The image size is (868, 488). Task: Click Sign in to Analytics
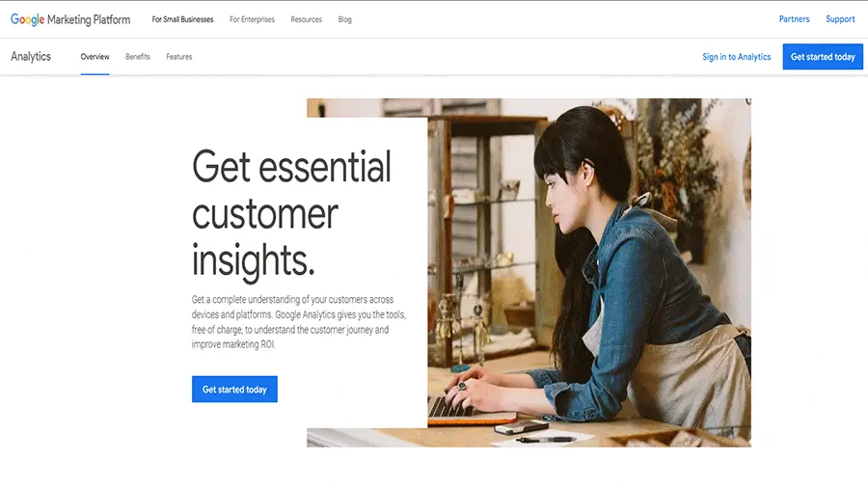pos(736,57)
